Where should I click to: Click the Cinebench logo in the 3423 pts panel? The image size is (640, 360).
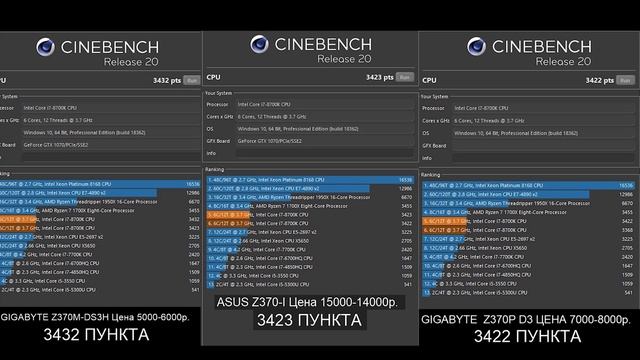click(x=259, y=44)
